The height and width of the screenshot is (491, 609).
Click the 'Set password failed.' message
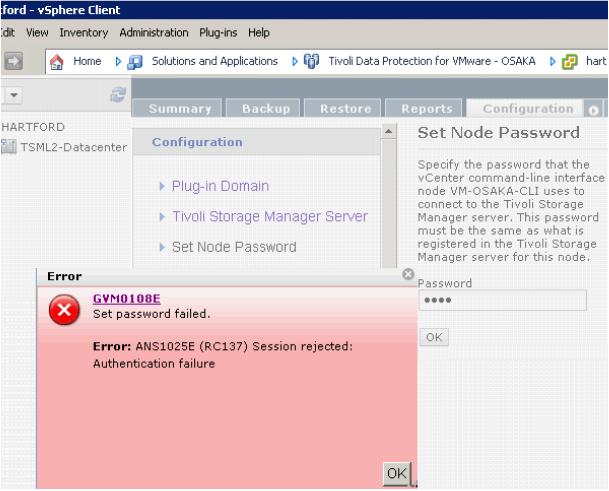point(151,314)
